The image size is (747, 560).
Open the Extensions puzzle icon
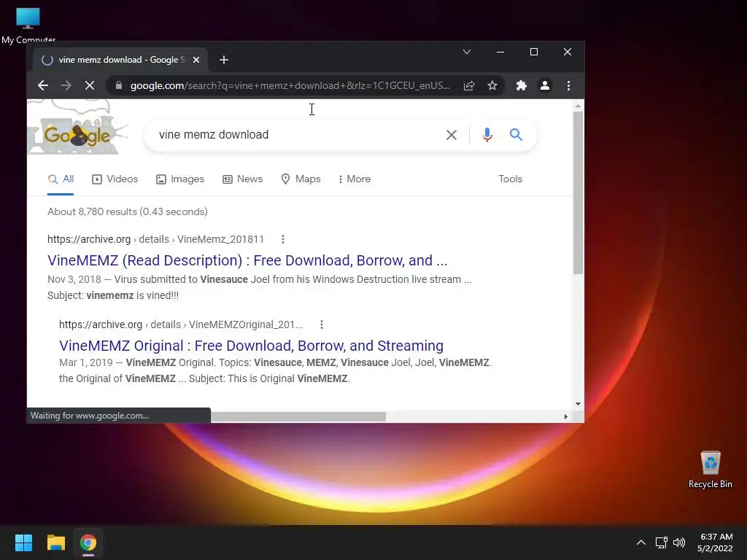521,86
